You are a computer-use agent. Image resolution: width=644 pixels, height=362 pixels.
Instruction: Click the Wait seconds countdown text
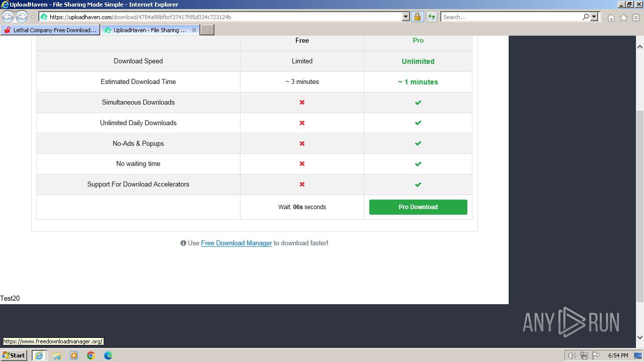302,207
